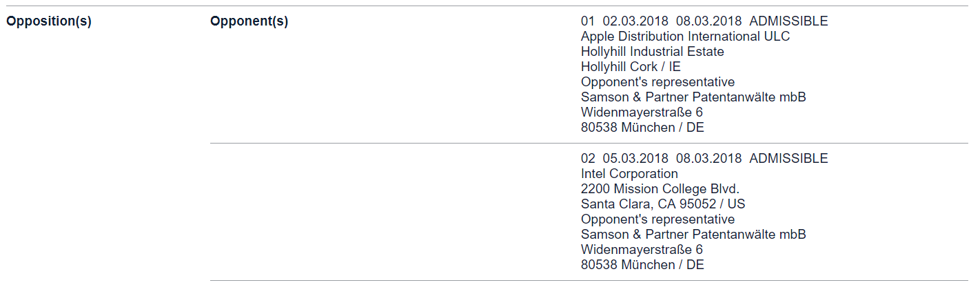The image size is (980, 285).
Task: Click first 80538 München / DE line
Action: click(x=642, y=128)
